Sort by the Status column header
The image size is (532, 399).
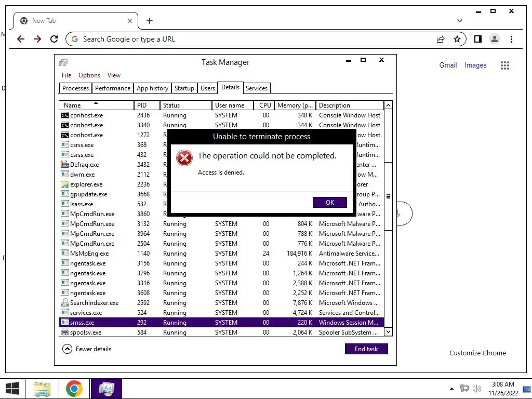[186, 105]
